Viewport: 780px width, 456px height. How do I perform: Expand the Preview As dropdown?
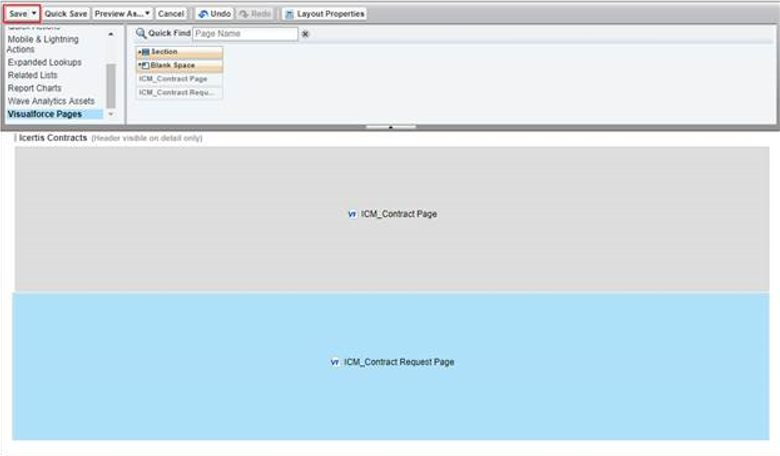147,14
